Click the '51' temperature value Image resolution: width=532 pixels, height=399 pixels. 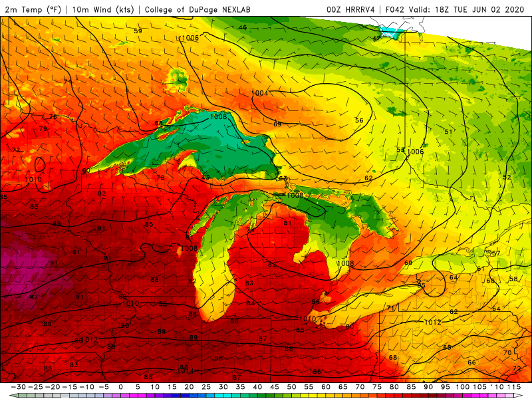(448, 131)
